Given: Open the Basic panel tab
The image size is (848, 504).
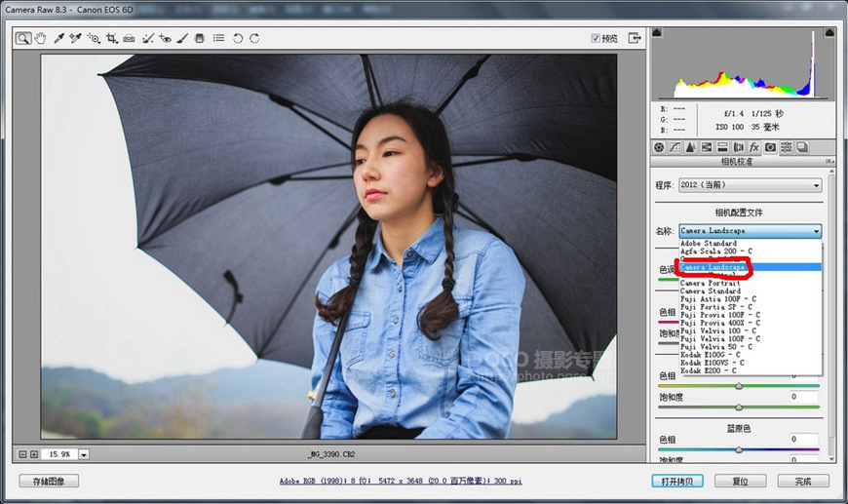Looking at the screenshot, I should pos(659,147).
